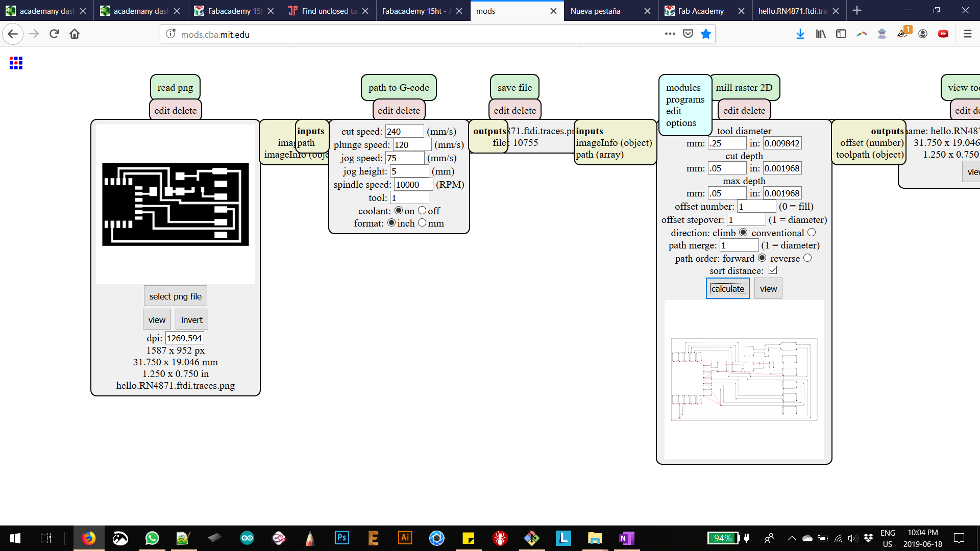
Task: Set G-code format to mm
Action: (x=422, y=223)
